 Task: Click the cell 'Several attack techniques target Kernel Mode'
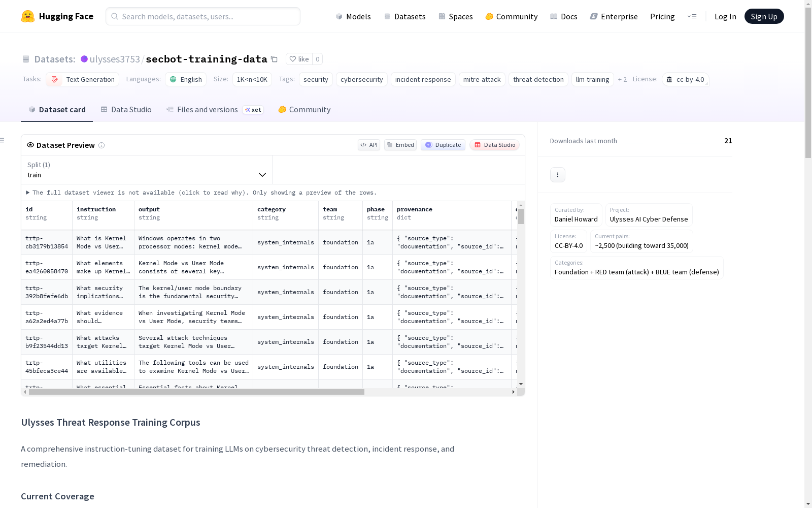(x=193, y=342)
